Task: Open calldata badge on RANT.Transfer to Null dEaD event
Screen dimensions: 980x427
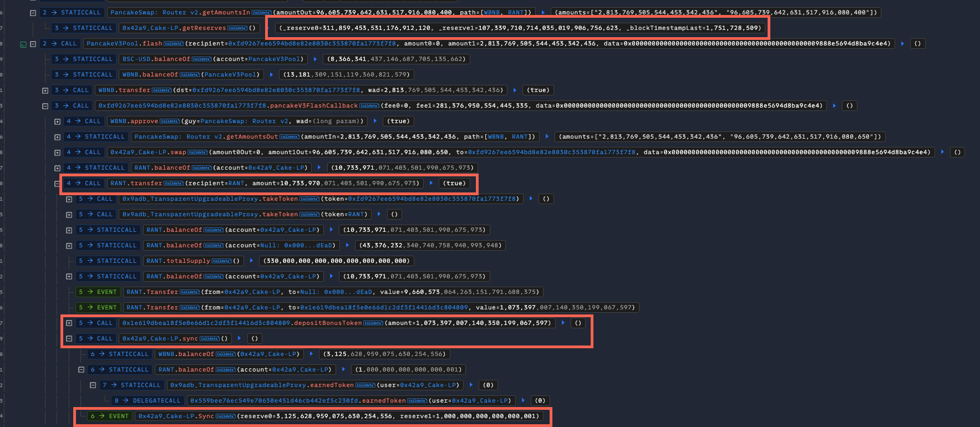Action: tap(189, 292)
